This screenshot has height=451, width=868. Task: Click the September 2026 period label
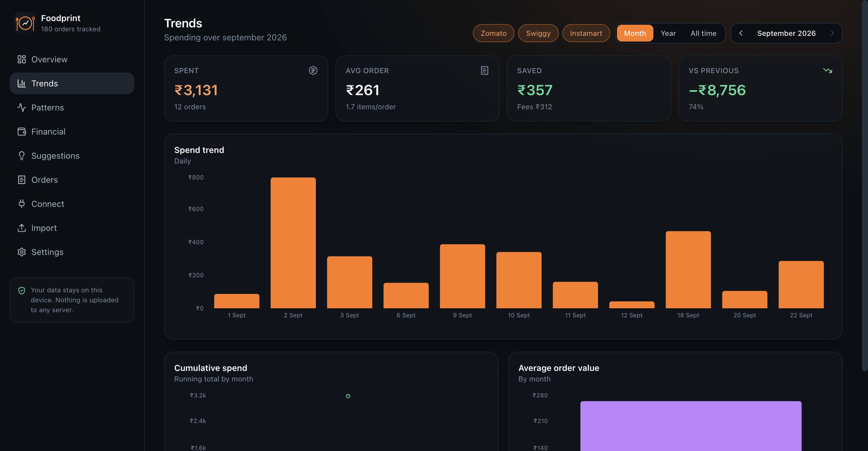click(x=786, y=33)
